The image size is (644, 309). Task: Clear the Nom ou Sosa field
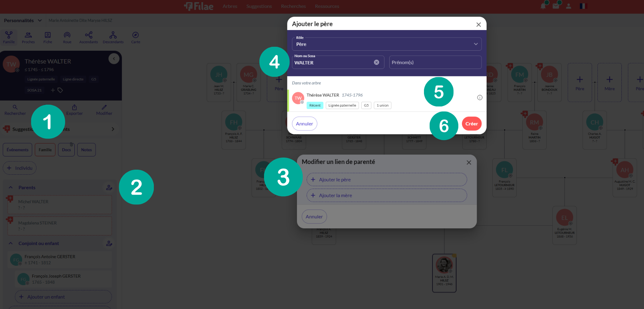(376, 62)
